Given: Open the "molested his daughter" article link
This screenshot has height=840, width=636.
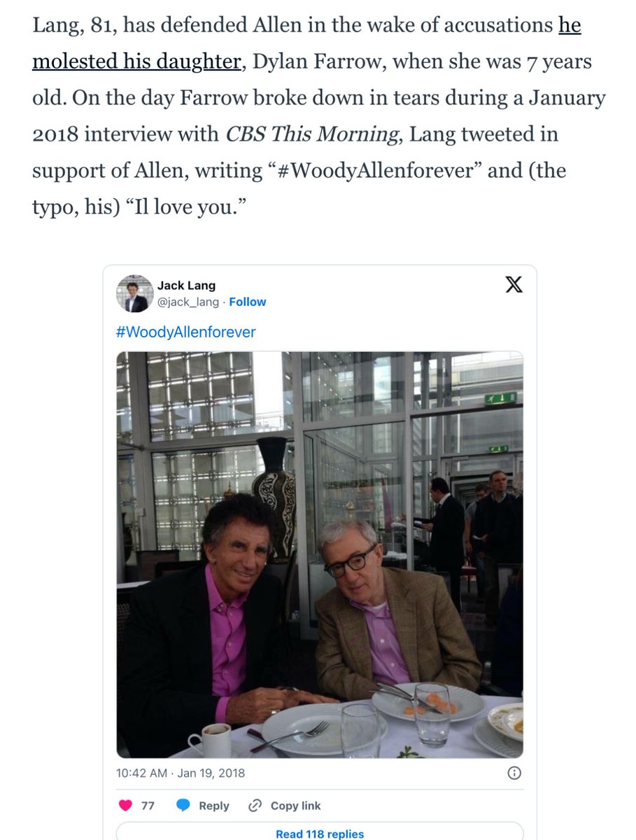Looking at the screenshot, I should tap(136, 61).
